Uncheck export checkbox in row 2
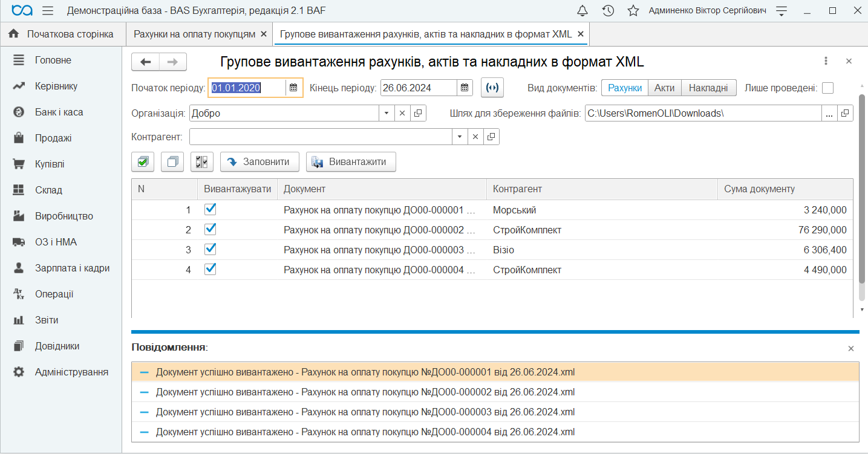The height and width of the screenshot is (454, 868). [210, 229]
